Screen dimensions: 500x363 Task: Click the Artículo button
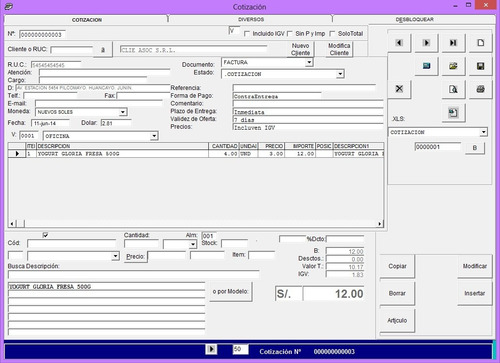397,320
